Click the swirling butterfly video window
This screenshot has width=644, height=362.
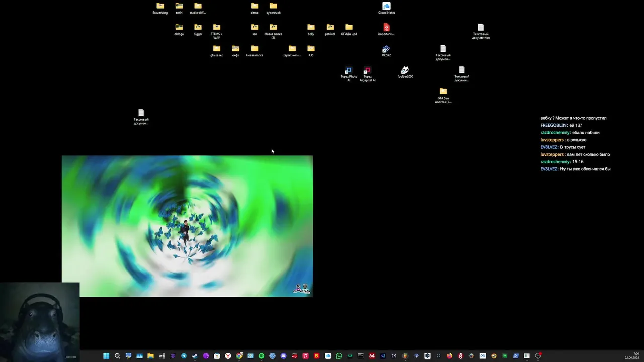(x=187, y=226)
